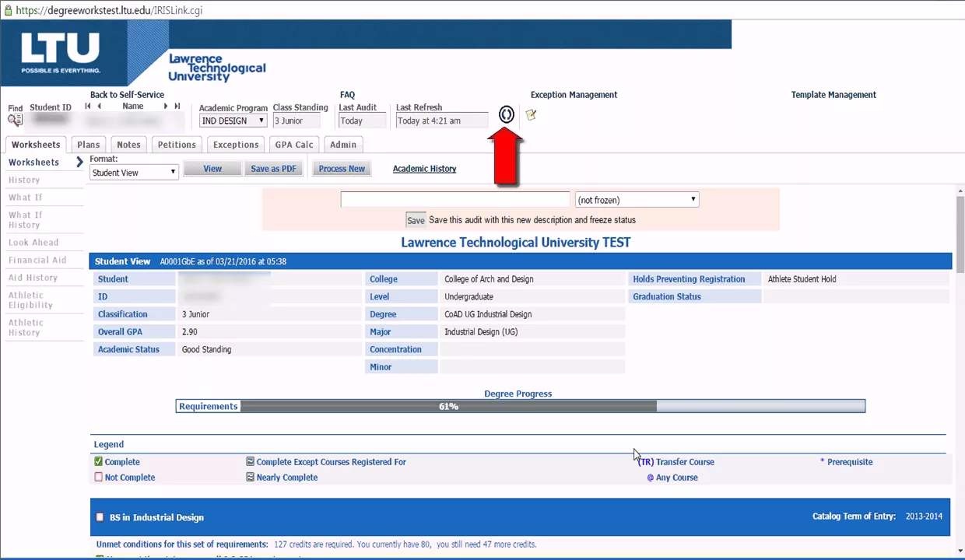Select Aid History in the sidebar
965x560 pixels.
[33, 278]
